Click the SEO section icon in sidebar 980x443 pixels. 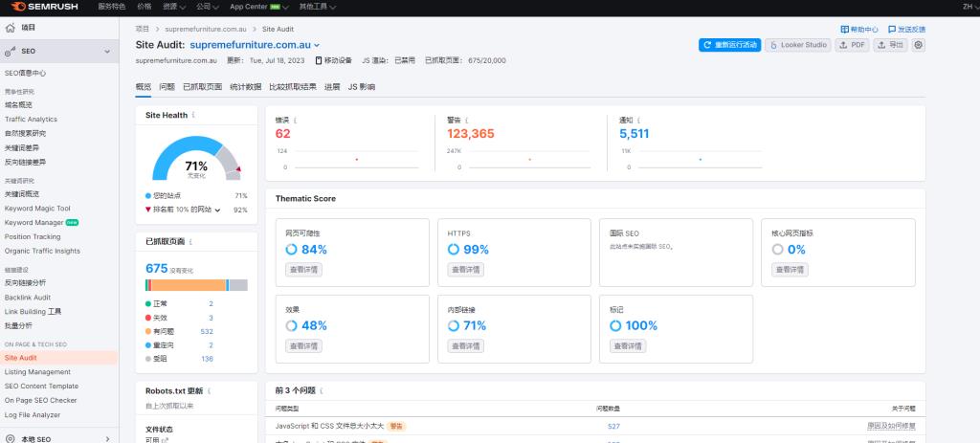pyautogui.click(x=10, y=52)
